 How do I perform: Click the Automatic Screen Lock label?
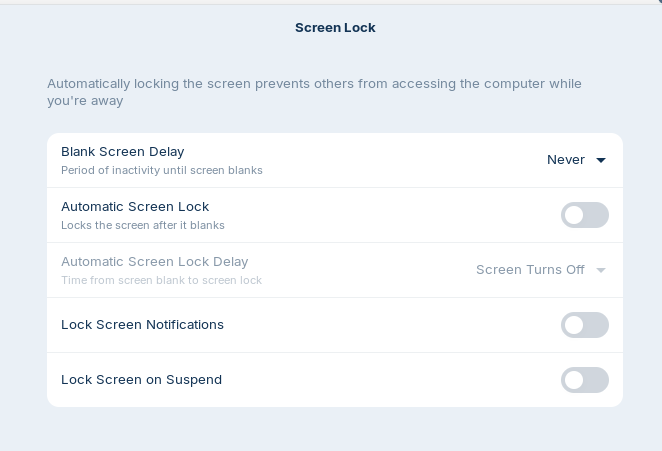click(x=135, y=207)
